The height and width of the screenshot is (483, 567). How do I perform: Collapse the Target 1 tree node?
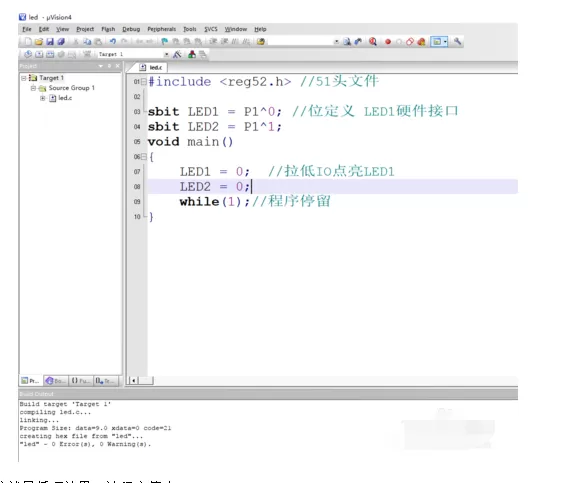[x=24, y=78]
